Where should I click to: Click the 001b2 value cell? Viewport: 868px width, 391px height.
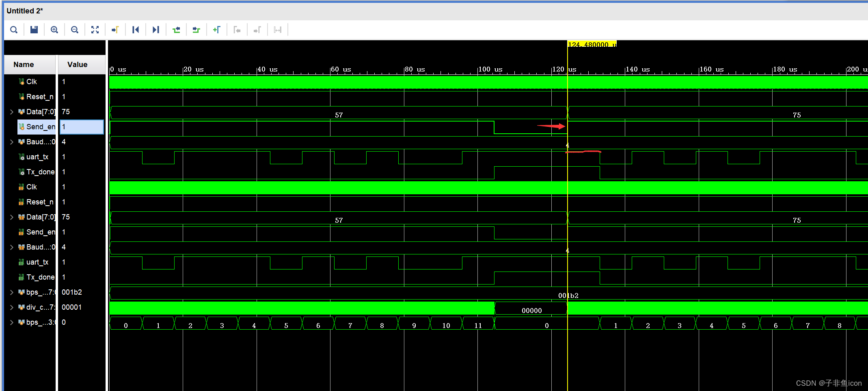tap(72, 292)
